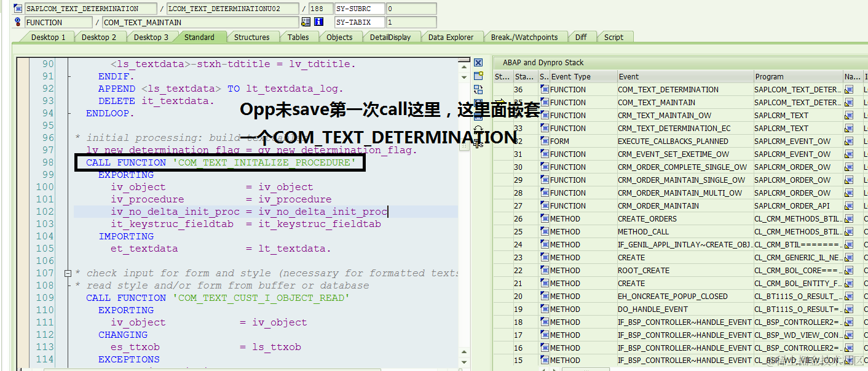Click Na... column icon in row 29 CRM_ORDER_MAINTAIN_SINGLE_OW
Screen dimensions: 868x371
(849, 180)
